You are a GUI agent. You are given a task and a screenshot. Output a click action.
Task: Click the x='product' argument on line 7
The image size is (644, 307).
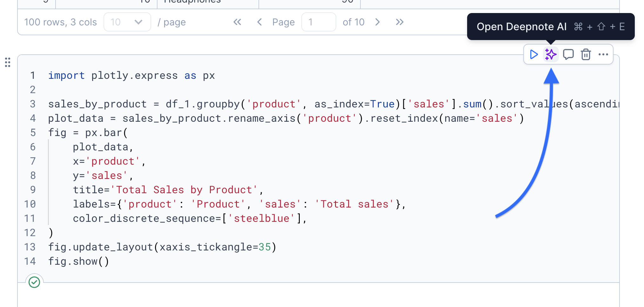(x=109, y=161)
